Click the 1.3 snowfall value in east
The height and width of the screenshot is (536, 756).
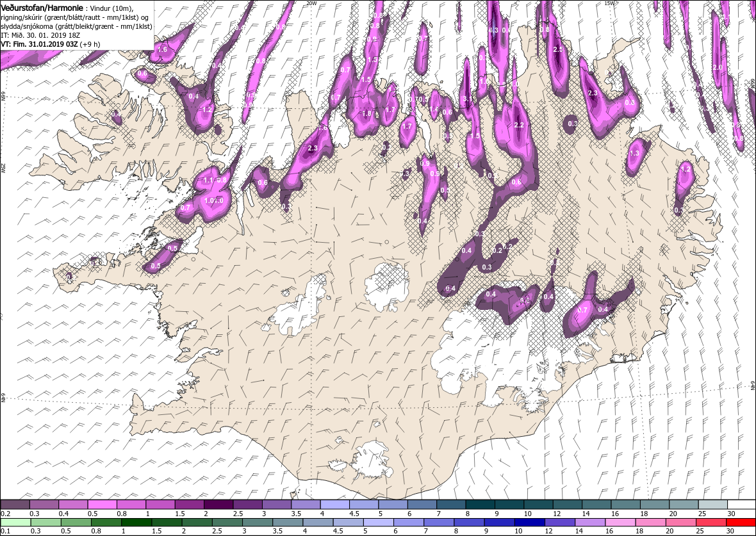coord(634,153)
